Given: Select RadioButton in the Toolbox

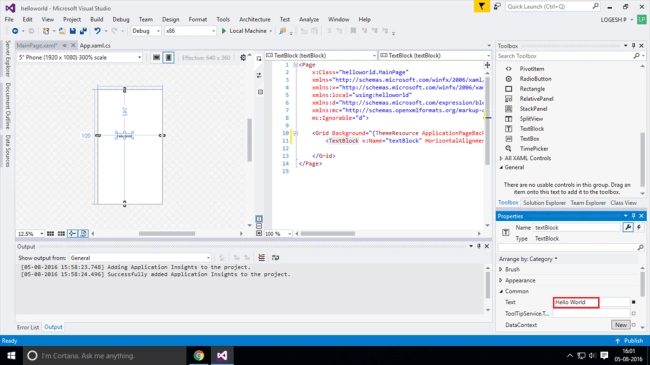Looking at the screenshot, I should click(x=536, y=79).
